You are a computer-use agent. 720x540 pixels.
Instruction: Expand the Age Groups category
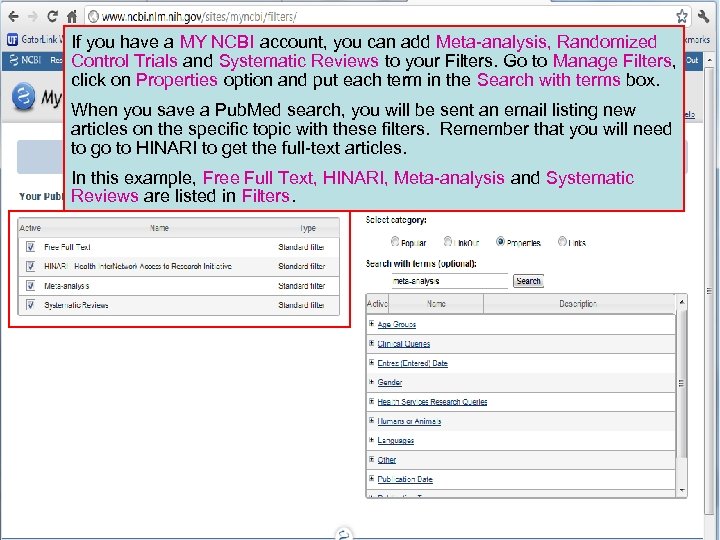[x=371, y=324]
